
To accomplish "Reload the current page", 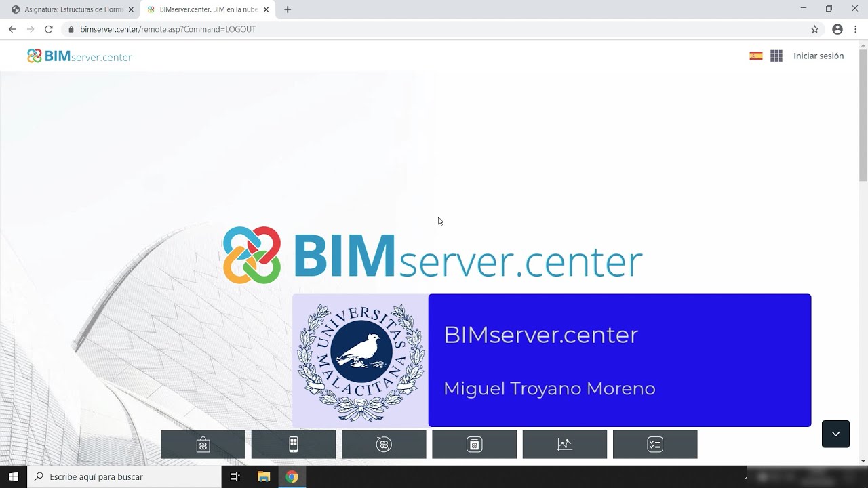I will point(49,29).
